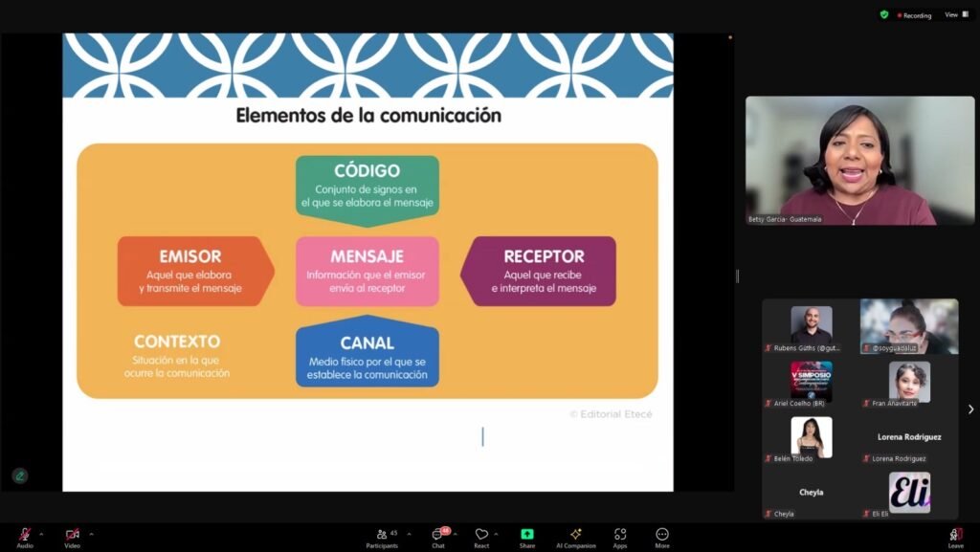The width and height of the screenshot is (980, 552).
Task: Select Fran Añavitarte's thumbnail
Action: click(909, 382)
